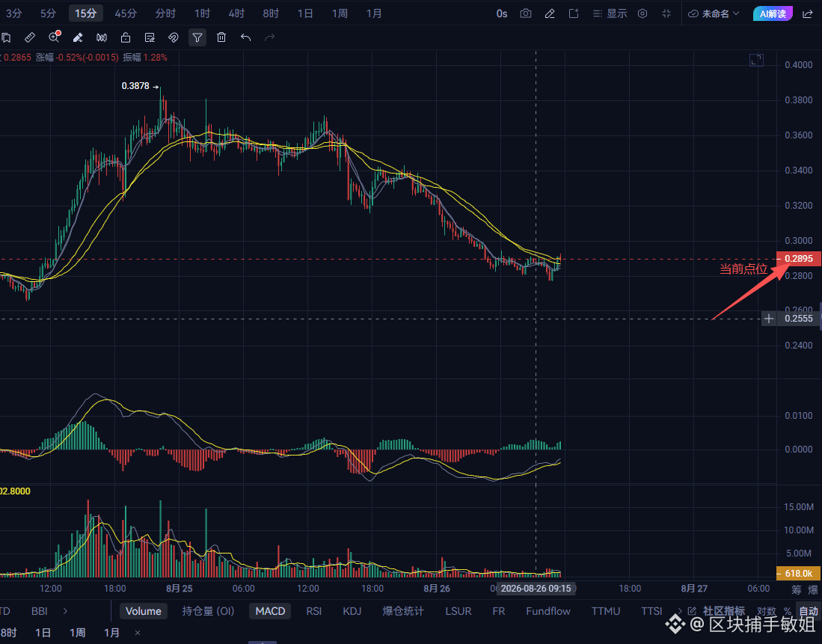Screen dimensions: 822x644
Task: Select the active 15分 timeframe
Action: [x=86, y=13]
